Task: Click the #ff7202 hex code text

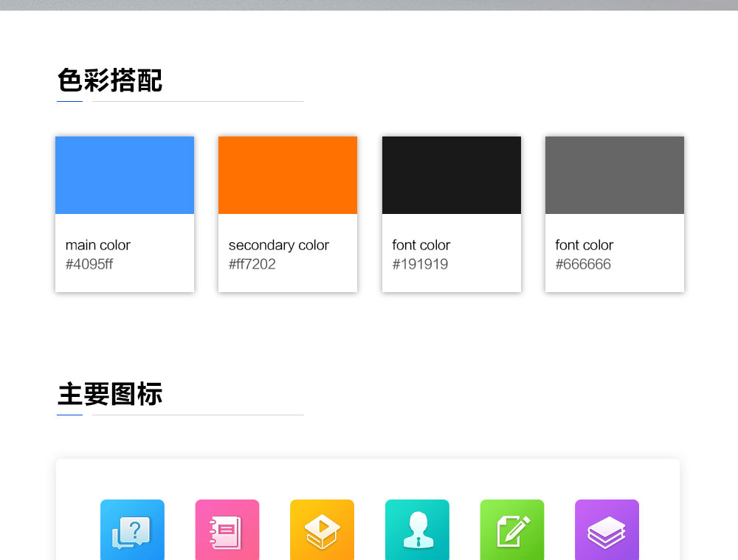Action: (x=252, y=264)
